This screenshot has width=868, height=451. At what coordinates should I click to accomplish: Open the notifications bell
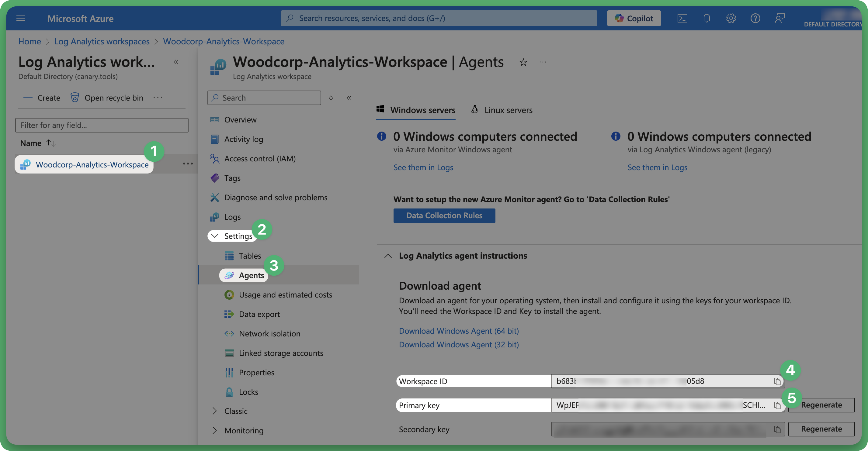[x=707, y=18]
